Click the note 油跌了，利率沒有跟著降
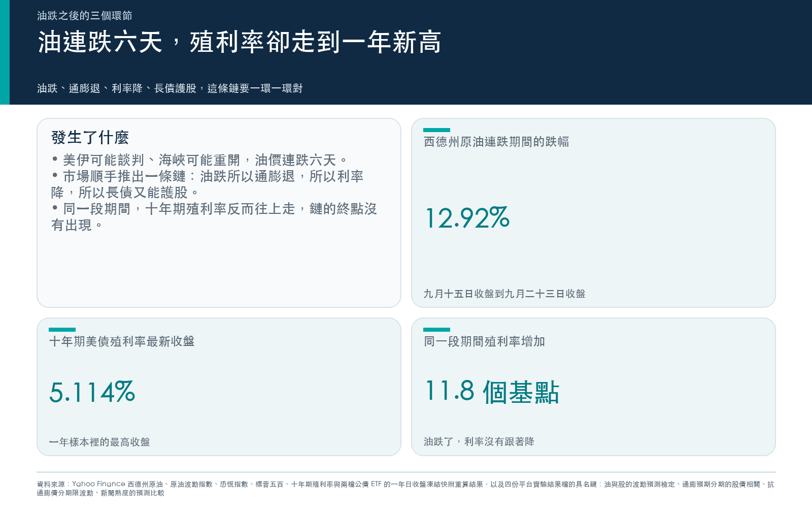Image resolution: width=812 pixels, height=508 pixels. [x=479, y=441]
